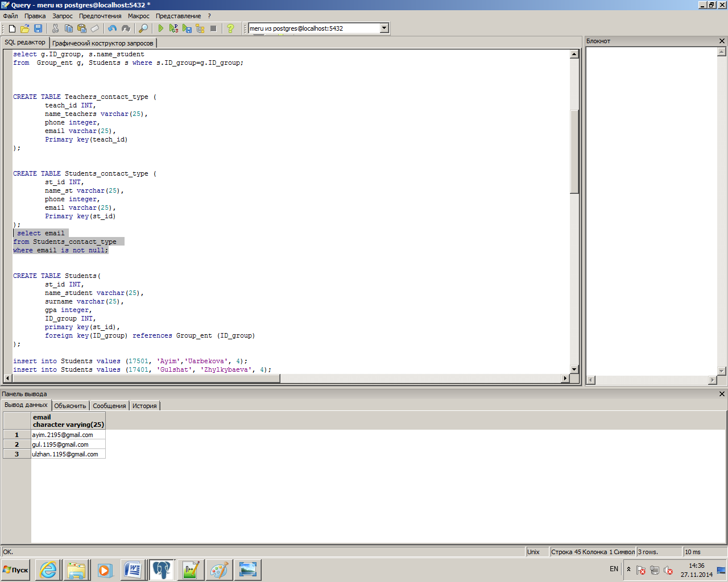Viewport: 728px width, 582px height.
Task: Click Execute to file icon
Action: click(x=187, y=28)
